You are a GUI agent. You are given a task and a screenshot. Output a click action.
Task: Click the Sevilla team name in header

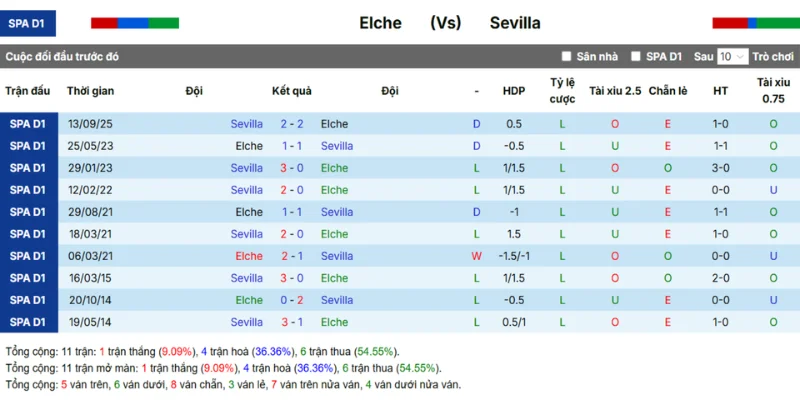pos(515,22)
